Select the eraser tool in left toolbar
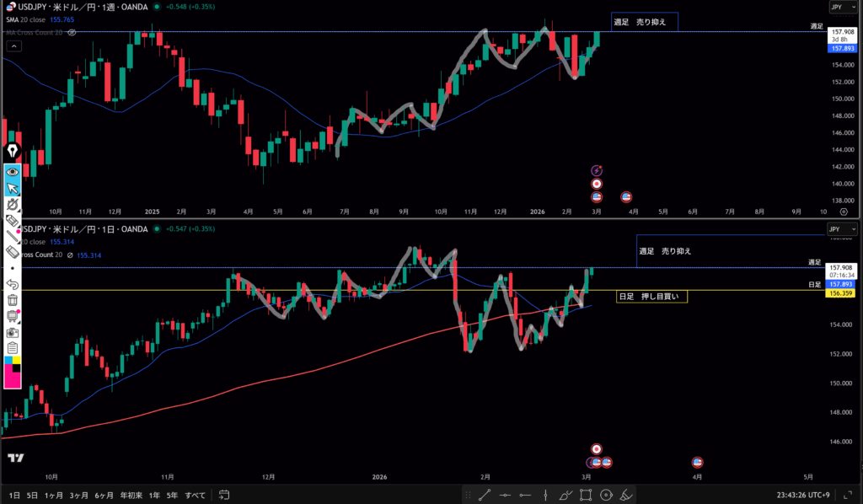863x504 pixels. pos(13,252)
